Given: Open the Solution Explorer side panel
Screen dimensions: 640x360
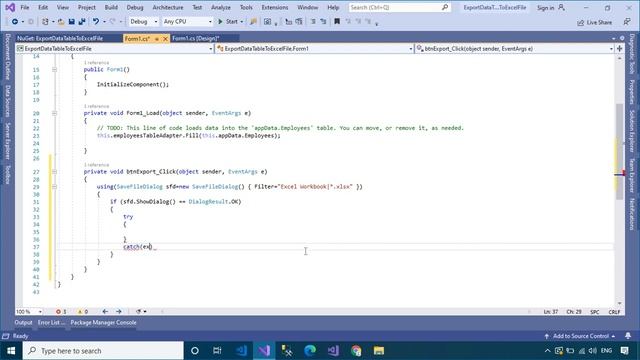Looking at the screenshot, I should click(632, 131).
